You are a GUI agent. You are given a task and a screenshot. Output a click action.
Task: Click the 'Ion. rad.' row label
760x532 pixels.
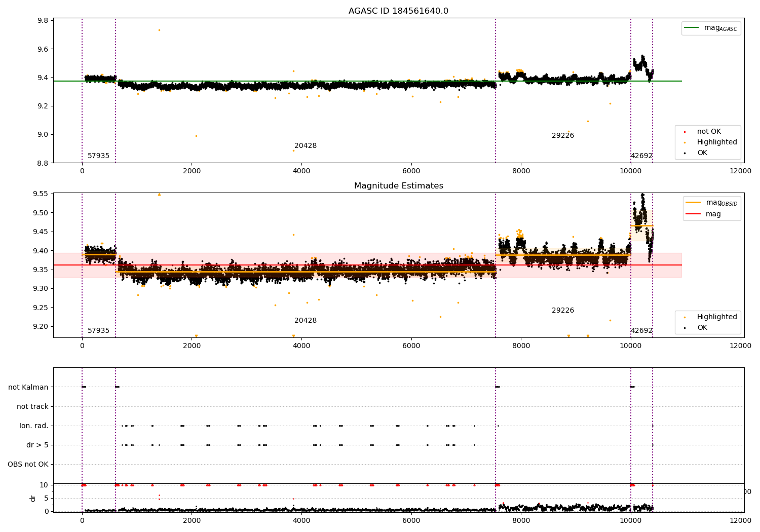coord(34,426)
